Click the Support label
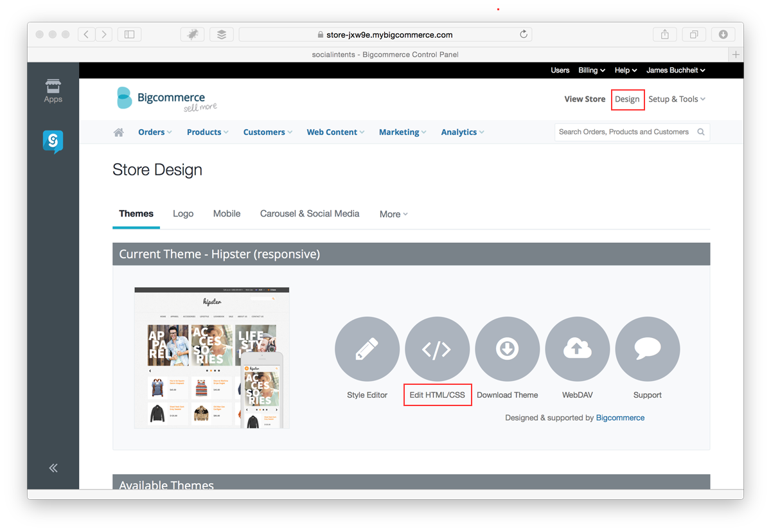The width and height of the screenshot is (771, 532). (x=647, y=395)
